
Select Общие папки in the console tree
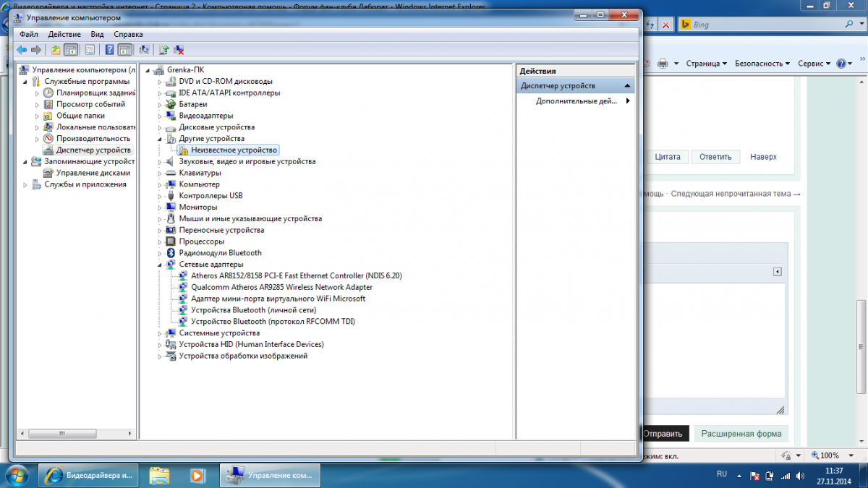point(80,116)
